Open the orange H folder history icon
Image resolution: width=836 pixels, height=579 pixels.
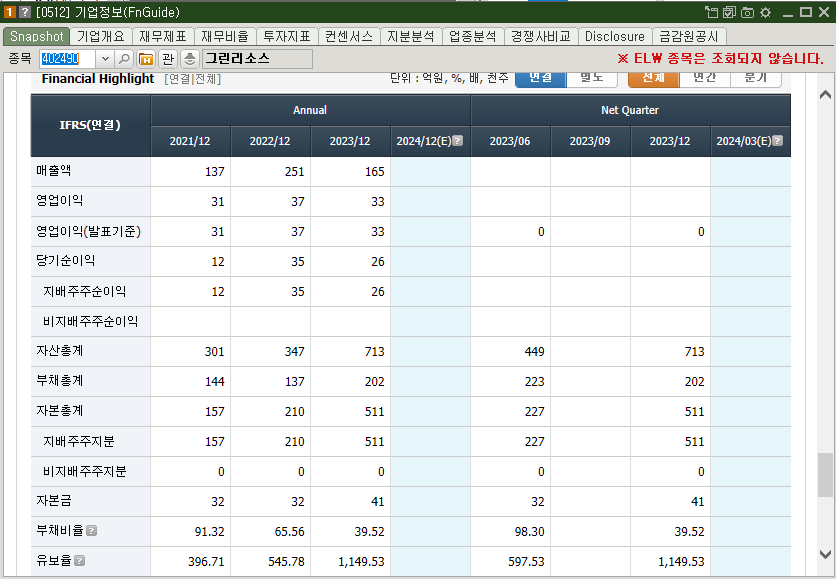(x=146, y=59)
